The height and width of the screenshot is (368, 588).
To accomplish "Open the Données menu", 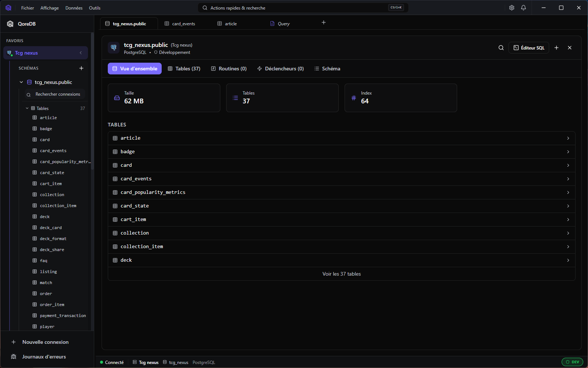I will 74,8.
